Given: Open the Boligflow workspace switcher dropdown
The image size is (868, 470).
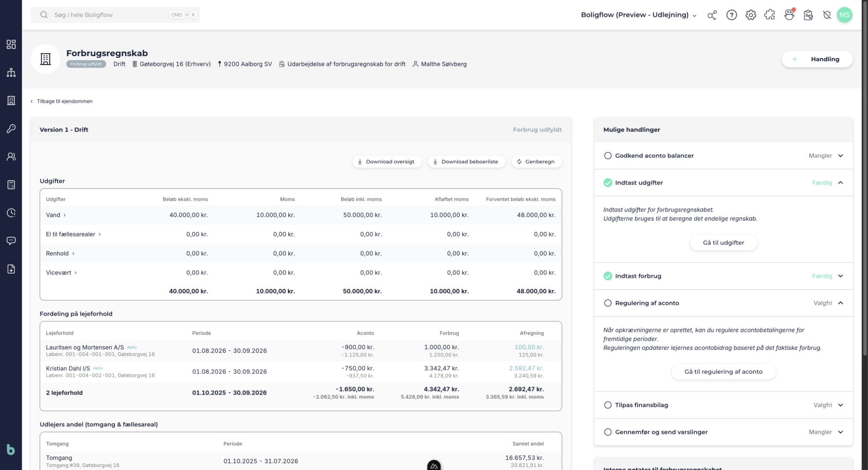Looking at the screenshot, I should (x=638, y=15).
